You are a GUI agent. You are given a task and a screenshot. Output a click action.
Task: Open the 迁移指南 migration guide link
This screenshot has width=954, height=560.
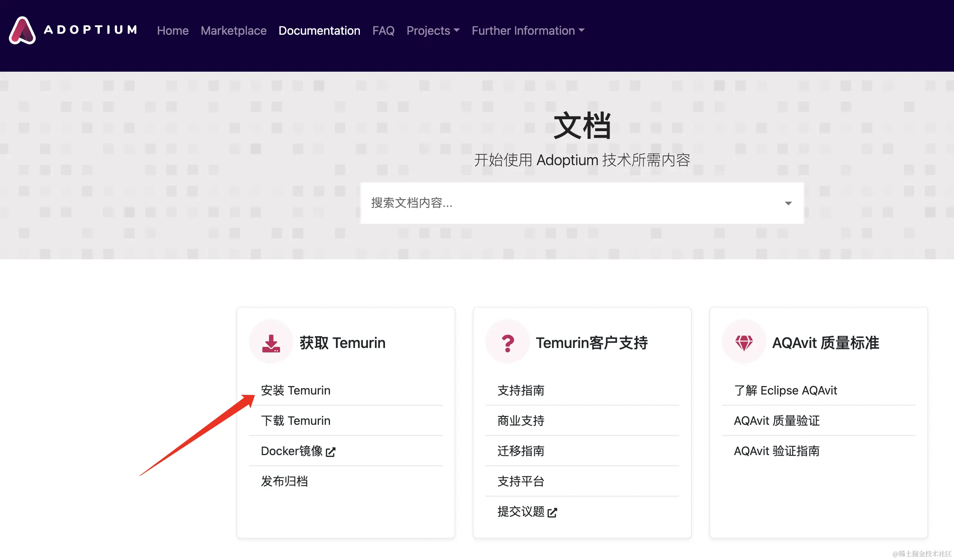tap(521, 451)
